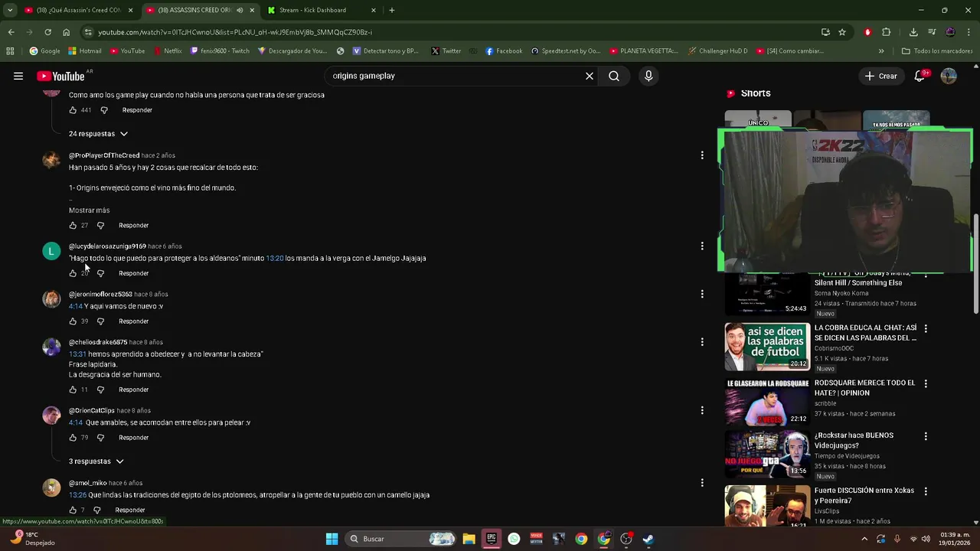Open options menu for @jeronimoflorez5363's comment

click(702, 294)
